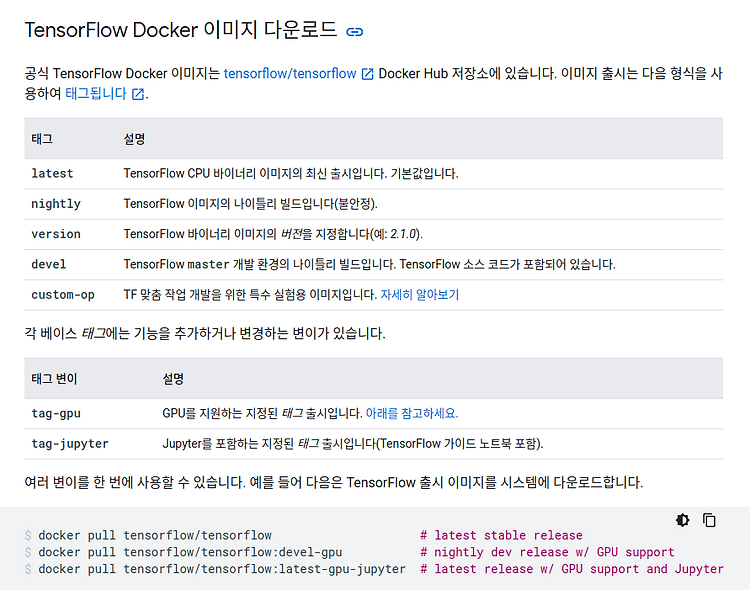Click the 태그 변이 column header
The height and width of the screenshot is (590, 750).
coord(54,378)
